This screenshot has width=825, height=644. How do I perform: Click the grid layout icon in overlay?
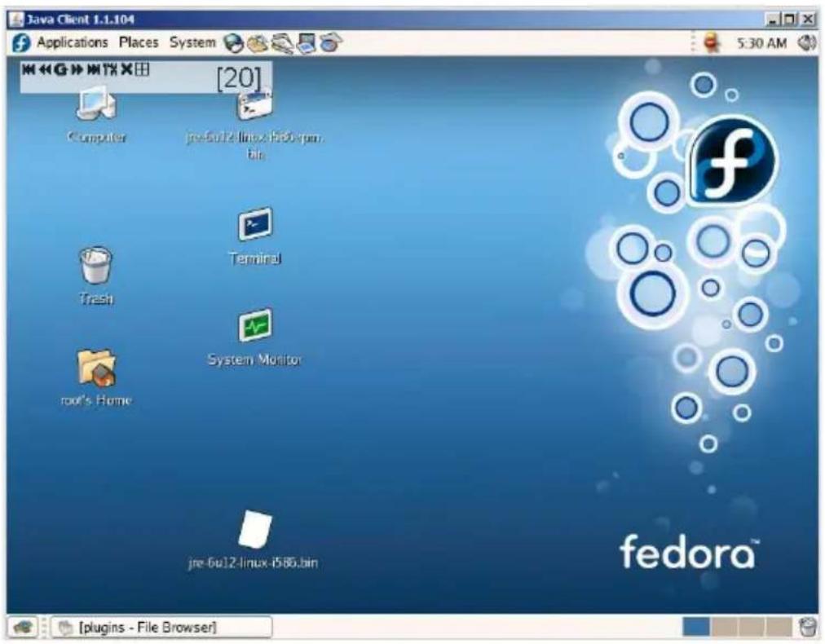pos(142,69)
